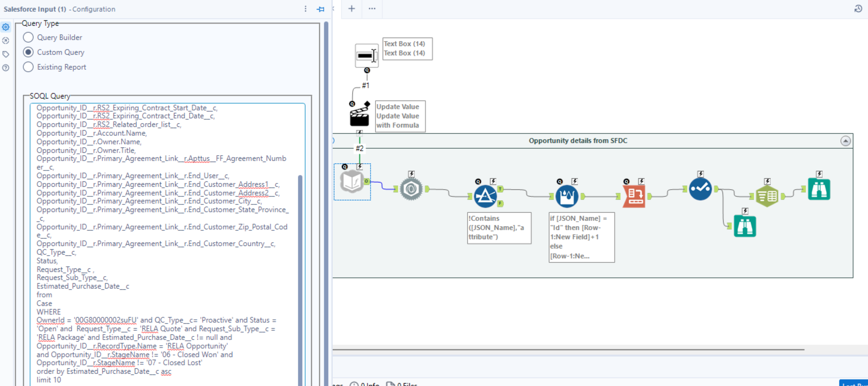Viewport: 868px width, 386px height.
Task: Select the Query Builder radio button
Action: [x=28, y=37]
